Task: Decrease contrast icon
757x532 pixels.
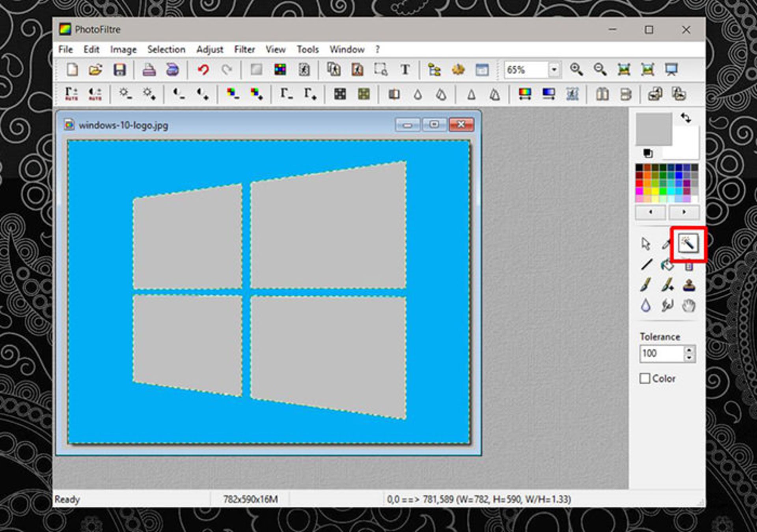Action: (x=179, y=94)
